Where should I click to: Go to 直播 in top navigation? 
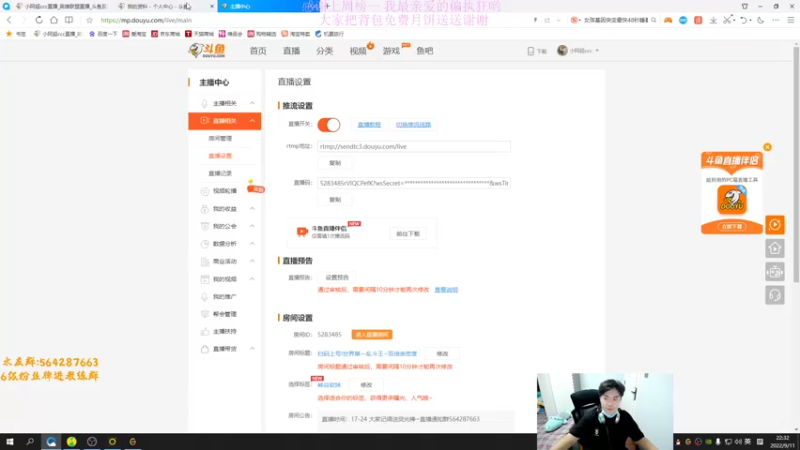[291, 51]
